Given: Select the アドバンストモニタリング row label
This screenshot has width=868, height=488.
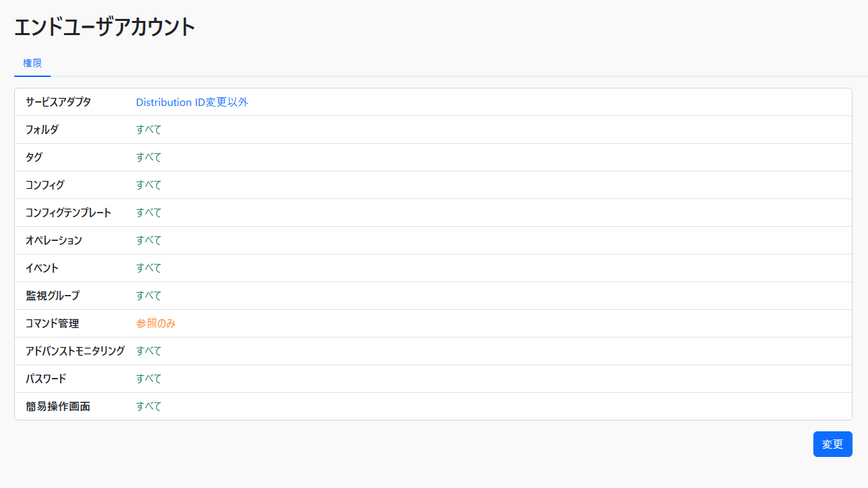Looking at the screenshot, I should (x=75, y=351).
